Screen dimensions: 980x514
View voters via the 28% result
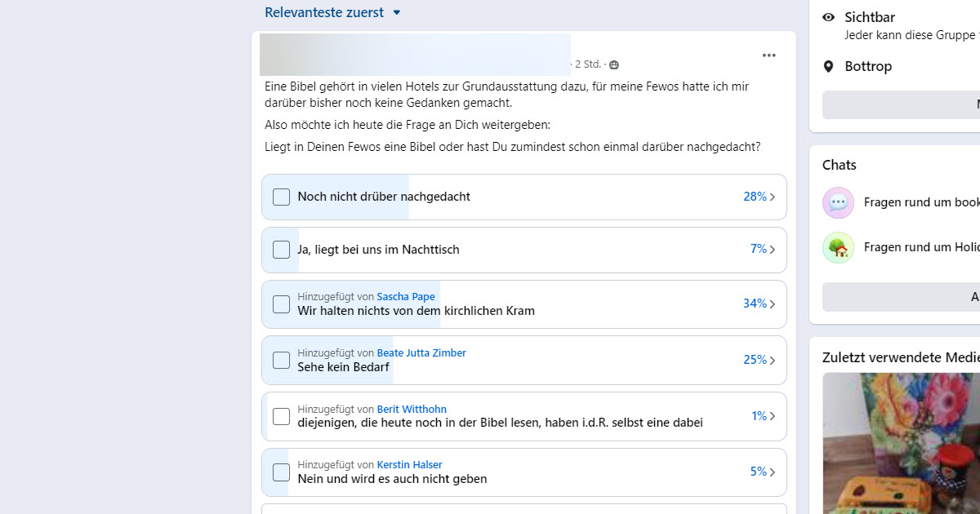pos(755,197)
